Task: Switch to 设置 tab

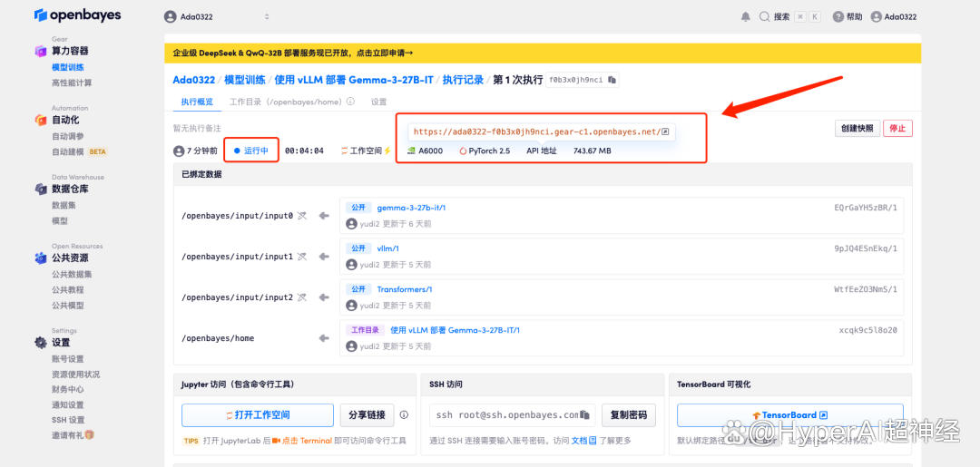Action: [x=378, y=102]
